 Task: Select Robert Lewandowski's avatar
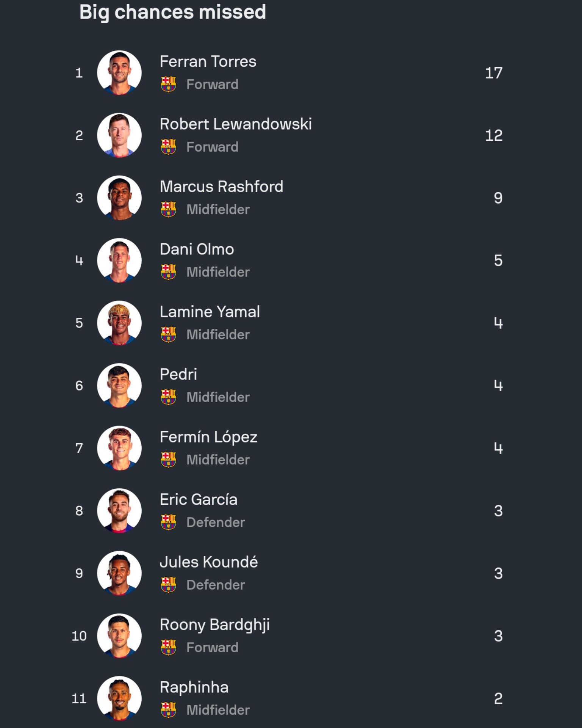(x=119, y=135)
